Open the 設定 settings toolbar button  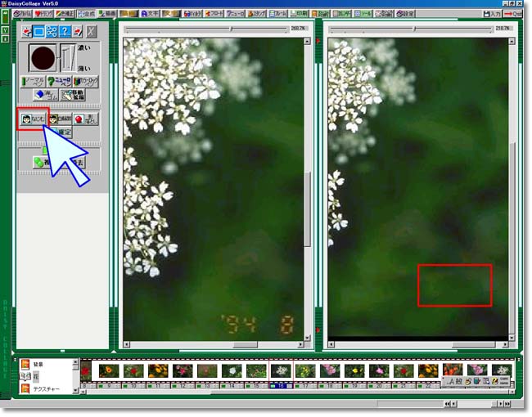click(405, 14)
